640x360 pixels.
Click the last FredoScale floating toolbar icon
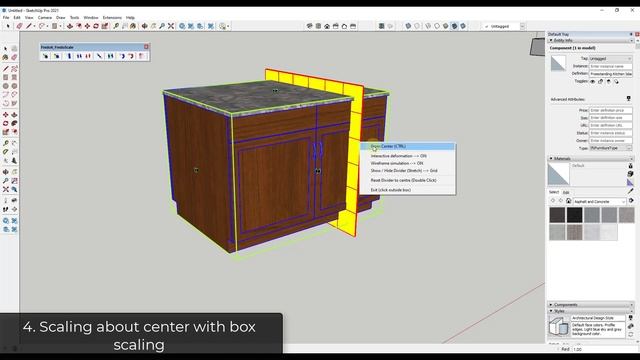141,56
